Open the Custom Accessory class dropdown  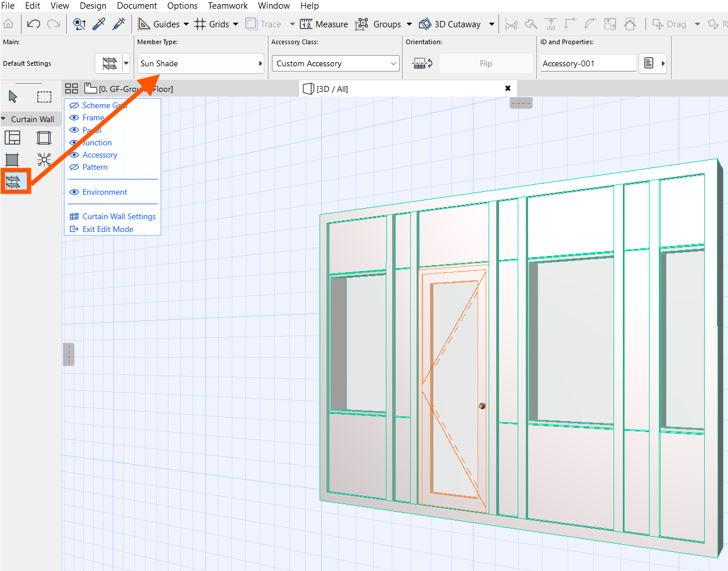pos(393,63)
